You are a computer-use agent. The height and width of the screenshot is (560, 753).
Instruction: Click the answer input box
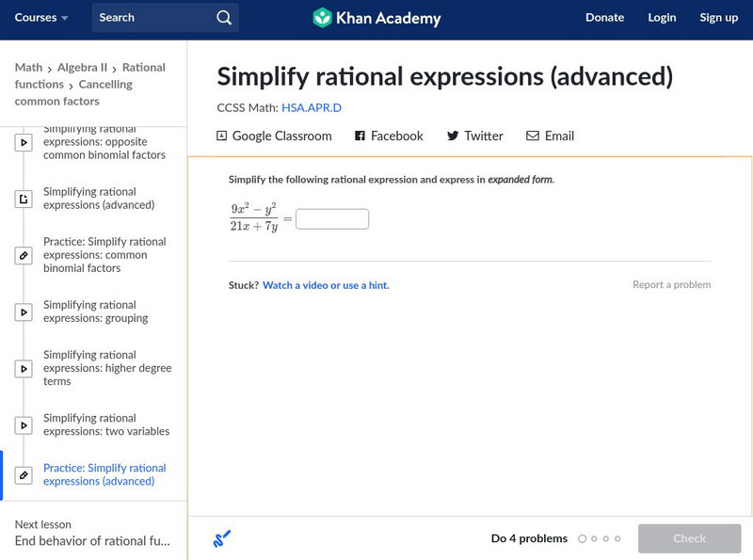coord(332,219)
